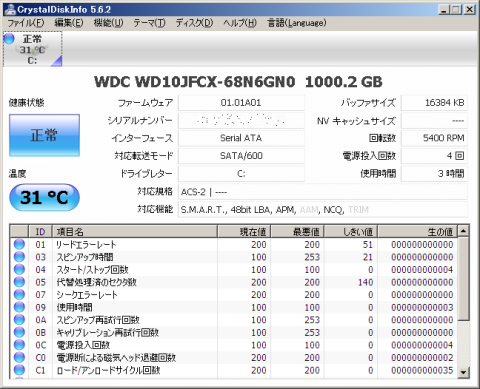
Task: Open the テーマ(T) menu
Action: [149, 23]
